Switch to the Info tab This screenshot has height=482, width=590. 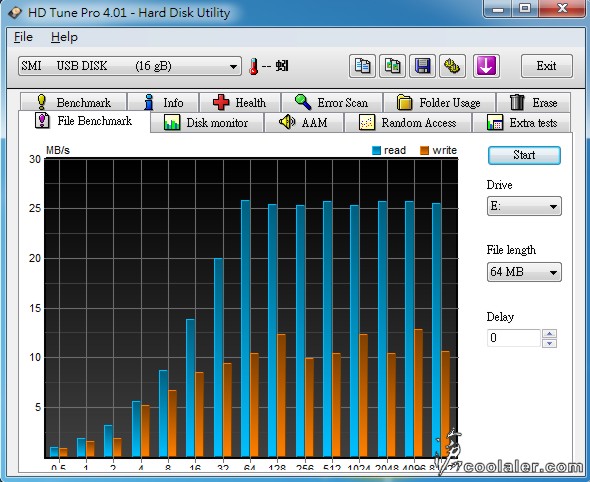[x=163, y=102]
